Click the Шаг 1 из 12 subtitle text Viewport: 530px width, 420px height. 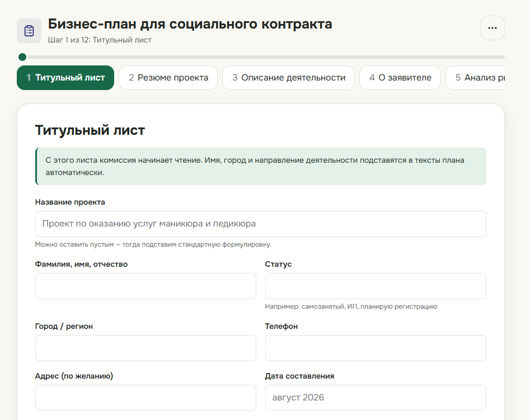[100, 40]
